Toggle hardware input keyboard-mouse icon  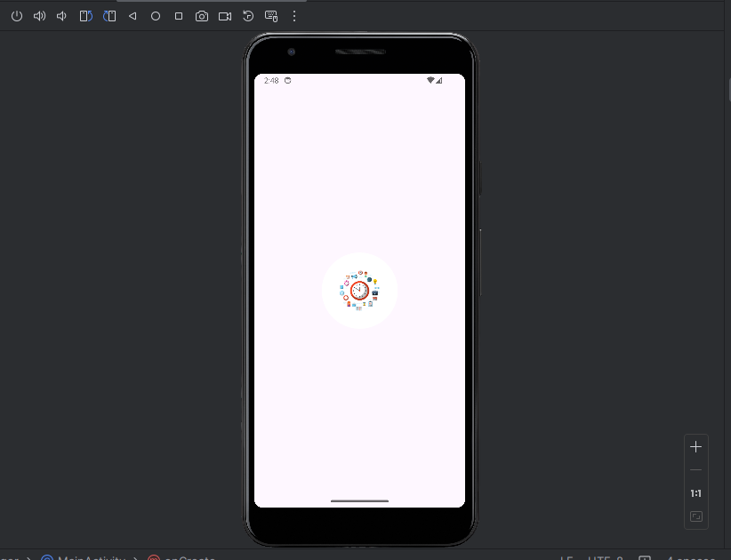pos(271,16)
